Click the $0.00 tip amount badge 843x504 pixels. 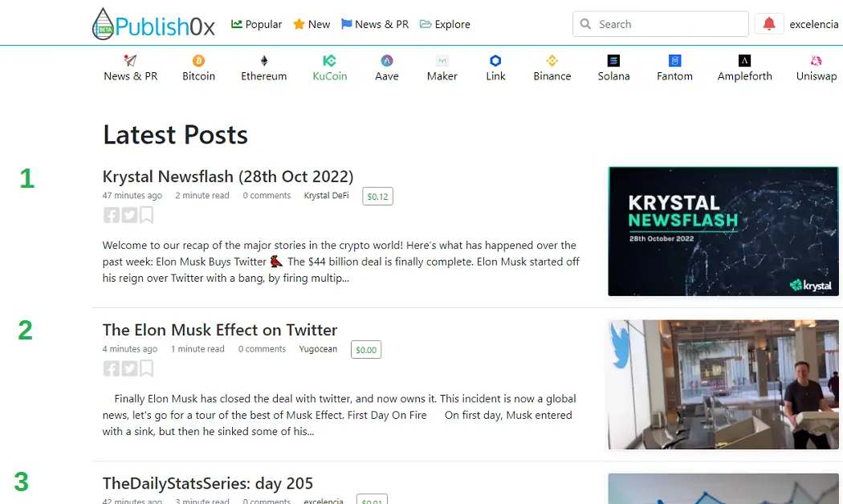coord(366,350)
